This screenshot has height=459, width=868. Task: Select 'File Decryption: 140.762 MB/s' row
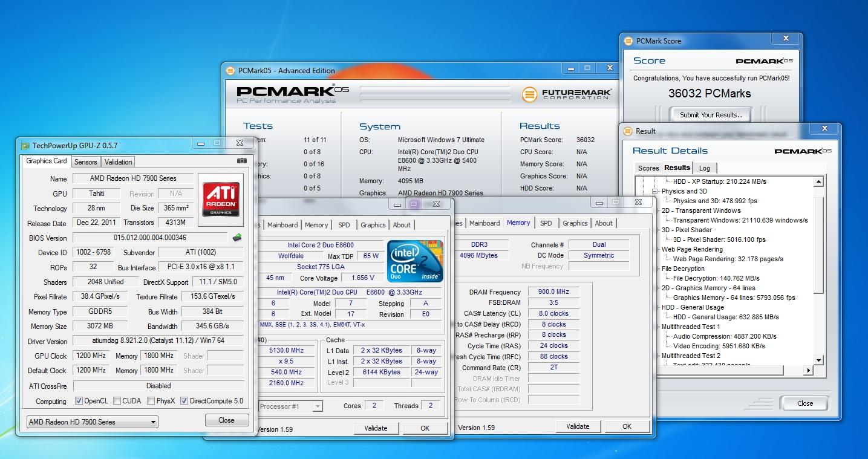716,278
